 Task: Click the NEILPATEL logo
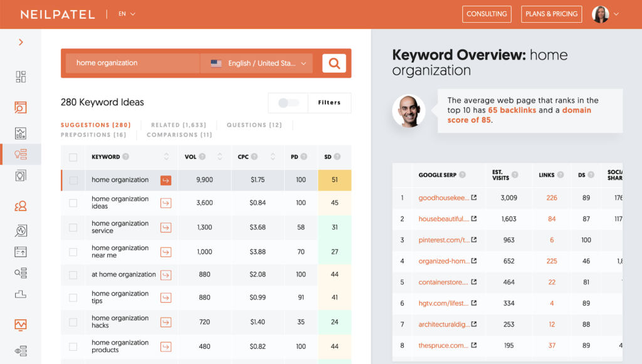pyautogui.click(x=58, y=14)
